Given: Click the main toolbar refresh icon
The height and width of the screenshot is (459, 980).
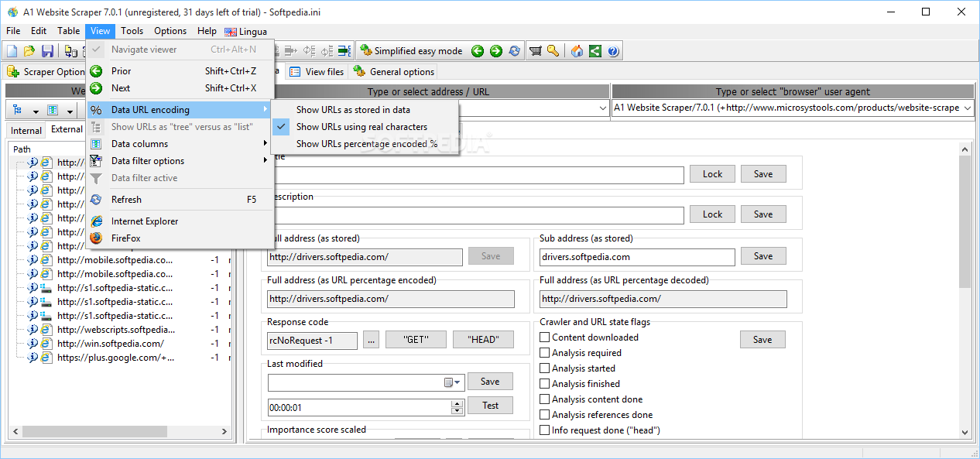Looking at the screenshot, I should [x=515, y=51].
